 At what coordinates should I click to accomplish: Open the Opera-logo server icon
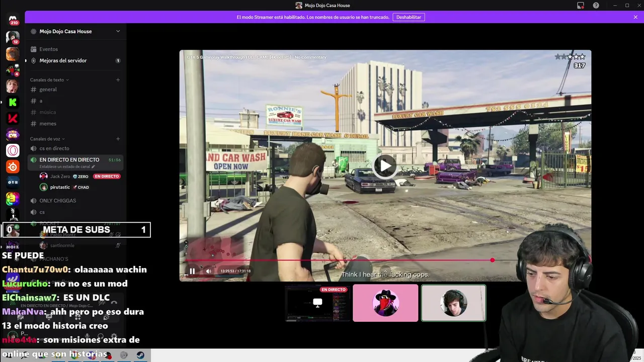pyautogui.click(x=13, y=150)
